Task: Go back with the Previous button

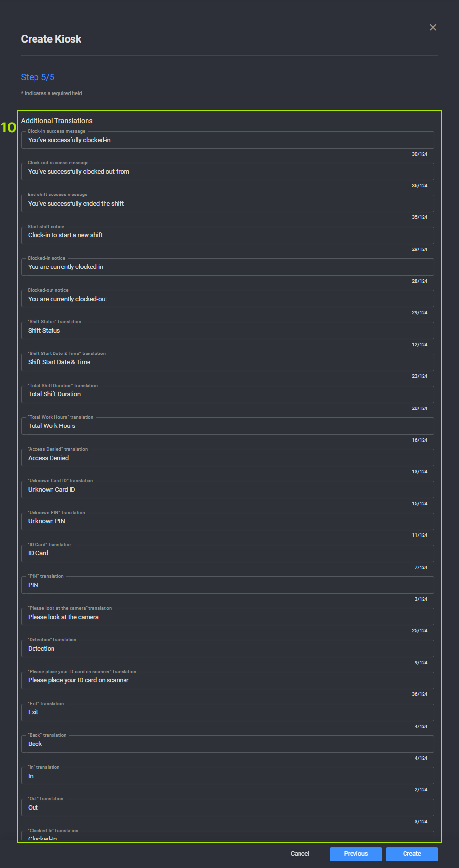Action: pyautogui.click(x=356, y=853)
